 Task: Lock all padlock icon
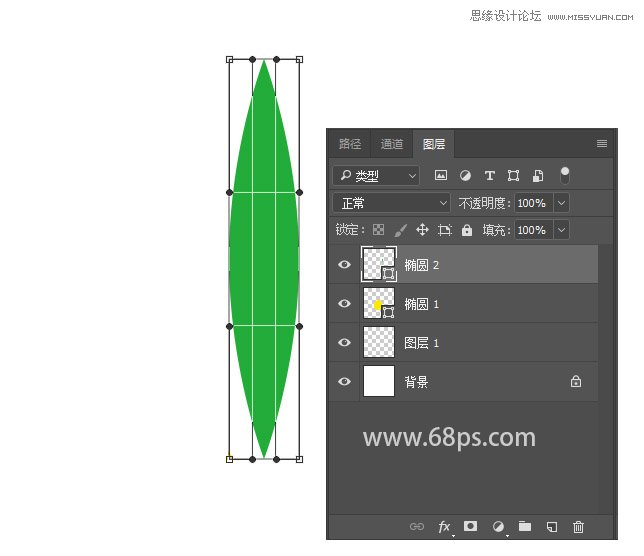(x=467, y=230)
